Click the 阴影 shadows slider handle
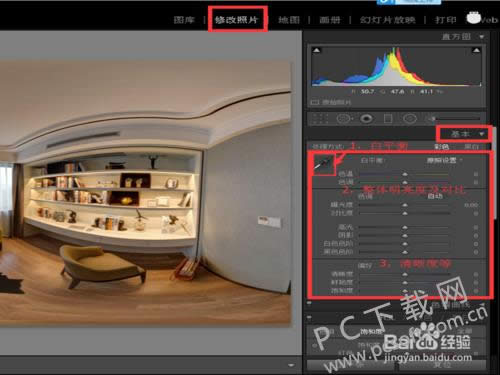This screenshot has height=375, width=500. click(405, 235)
